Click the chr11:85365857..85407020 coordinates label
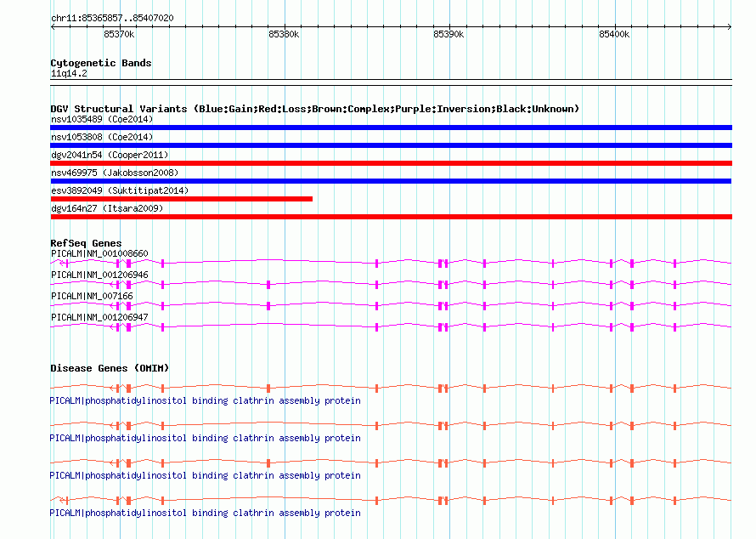756x539 pixels. 112,18
